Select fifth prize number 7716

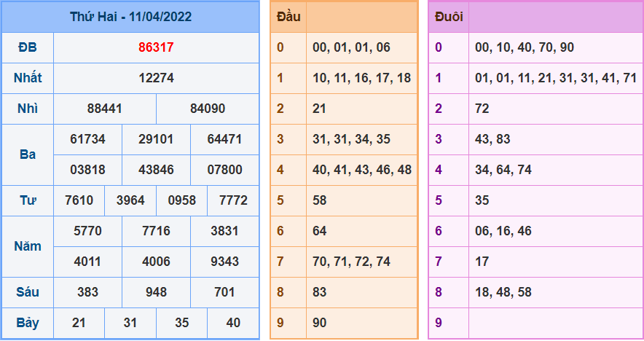[x=156, y=231]
